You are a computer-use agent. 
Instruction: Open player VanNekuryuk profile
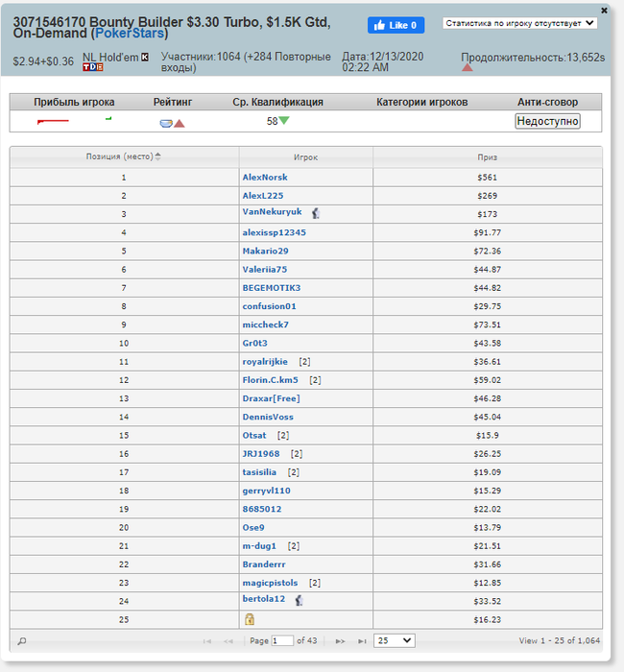272,212
